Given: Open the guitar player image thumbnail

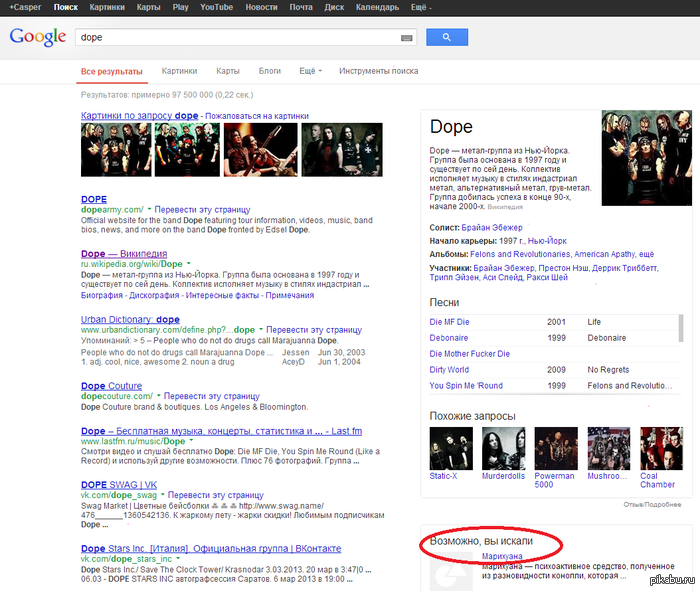Looking at the screenshot, I should [x=261, y=150].
